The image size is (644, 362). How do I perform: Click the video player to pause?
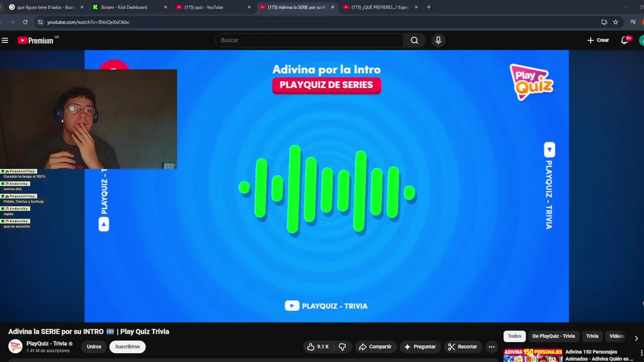[327, 186]
